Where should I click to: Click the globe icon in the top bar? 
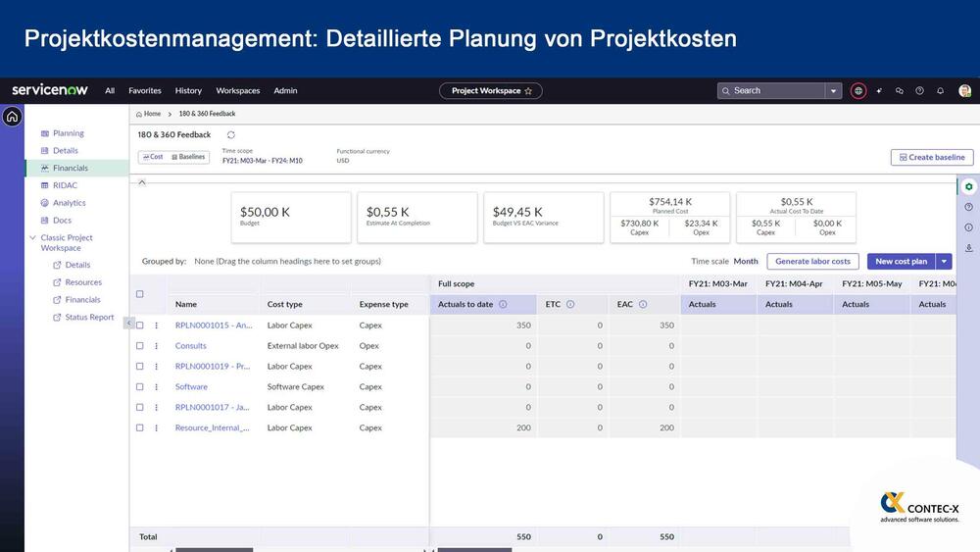pos(858,91)
